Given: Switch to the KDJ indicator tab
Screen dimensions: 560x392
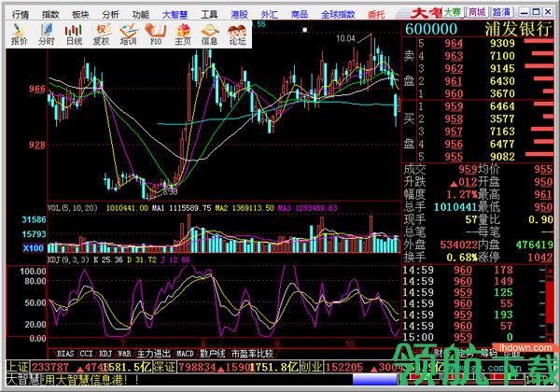Looking at the screenshot, I should [x=105, y=354].
